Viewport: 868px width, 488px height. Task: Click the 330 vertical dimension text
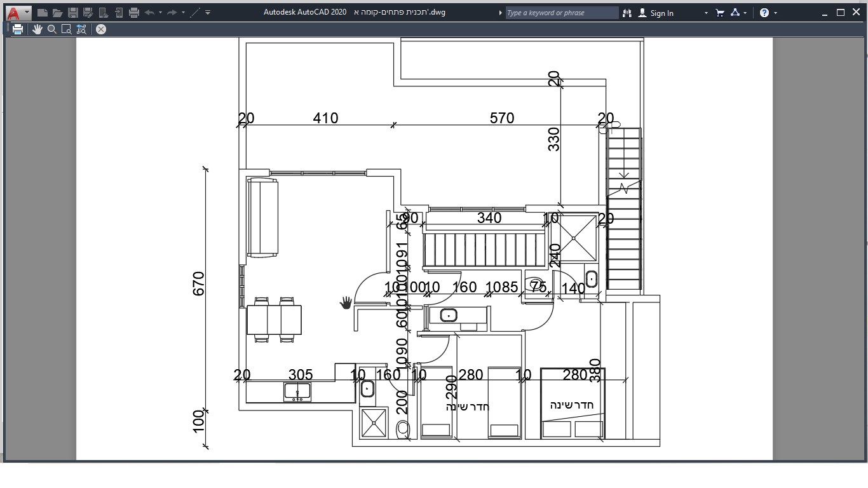pos(554,139)
